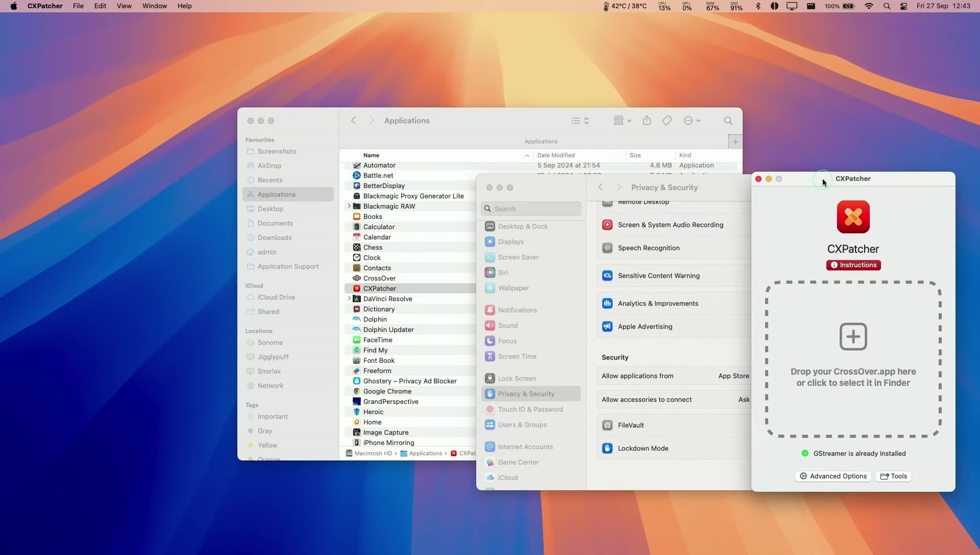The width and height of the screenshot is (980, 555).
Task: Open the Help menu
Action: tap(184, 6)
